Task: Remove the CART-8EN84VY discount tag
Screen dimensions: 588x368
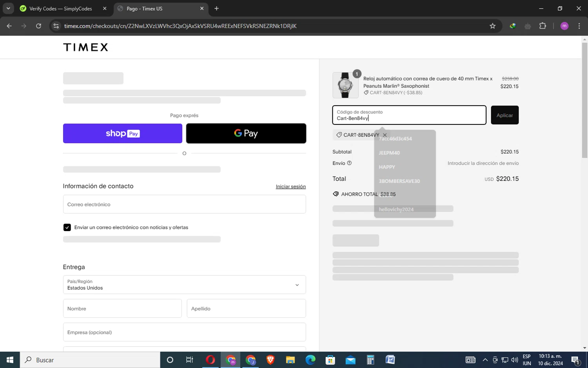Action: [385, 135]
